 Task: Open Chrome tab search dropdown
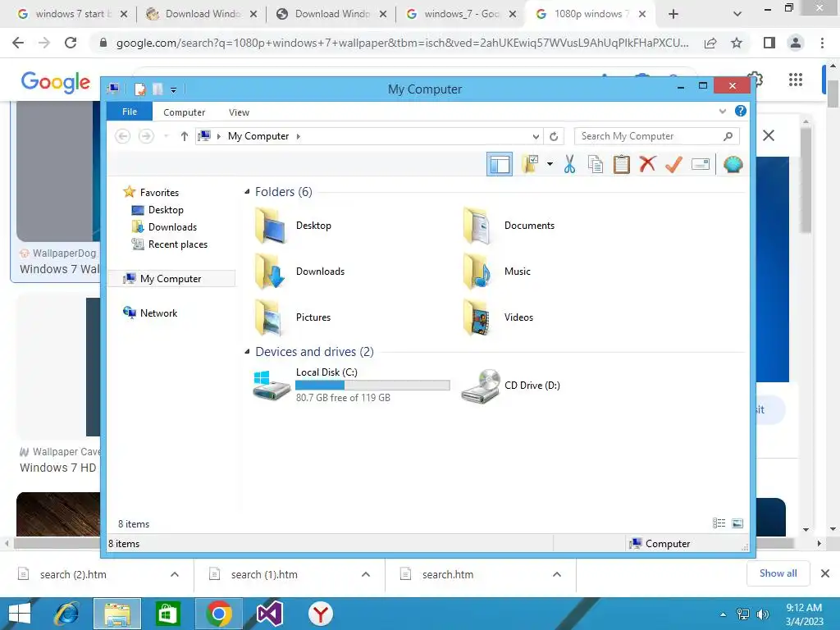[x=737, y=14]
